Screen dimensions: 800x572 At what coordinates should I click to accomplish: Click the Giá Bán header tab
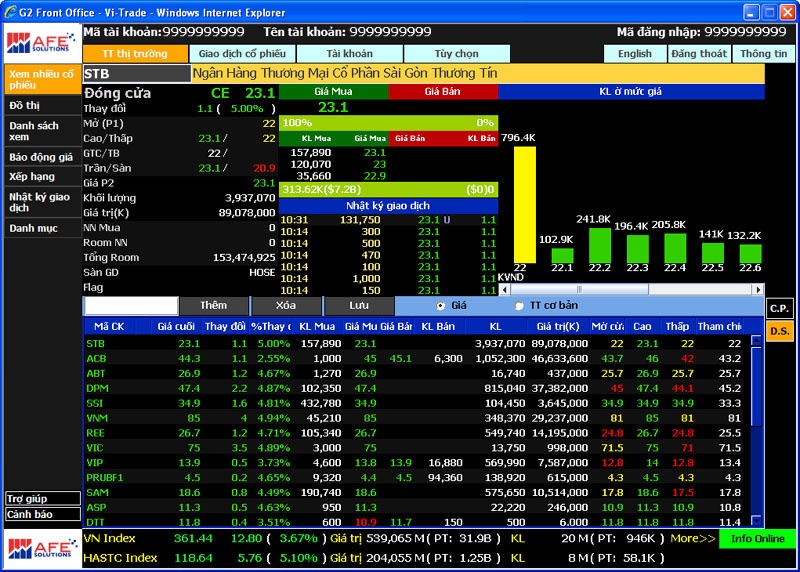click(x=443, y=92)
